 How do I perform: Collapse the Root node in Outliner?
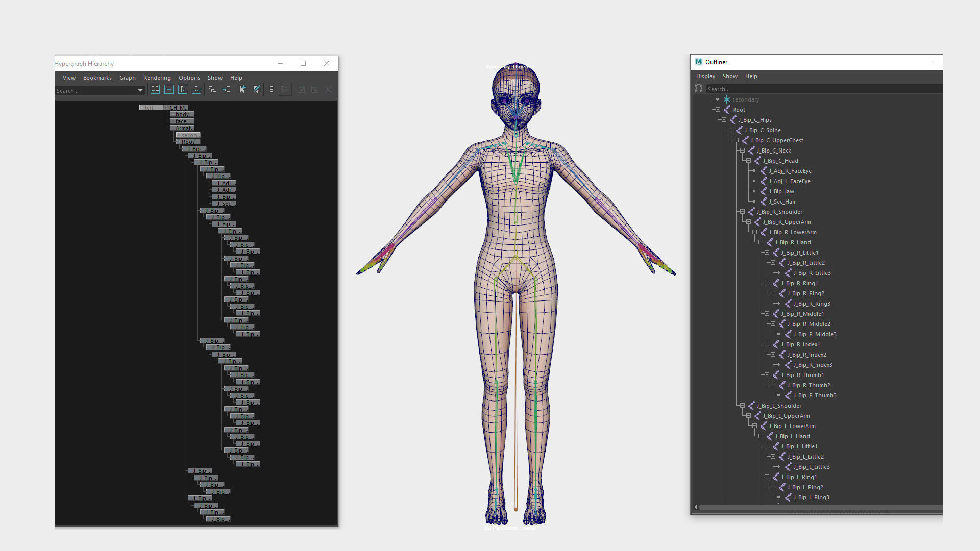[x=718, y=110]
